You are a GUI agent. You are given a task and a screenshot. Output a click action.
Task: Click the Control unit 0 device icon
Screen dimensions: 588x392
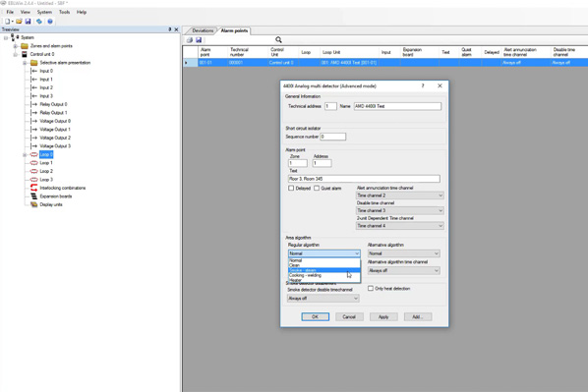[x=25, y=54]
